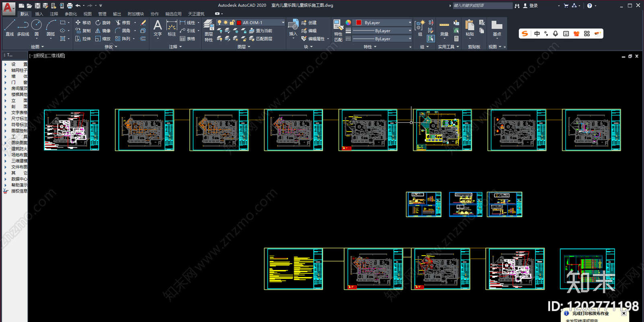Click 置为当前 (Make Current) button
The height and width of the screenshot is (322, 644).
click(x=261, y=31)
